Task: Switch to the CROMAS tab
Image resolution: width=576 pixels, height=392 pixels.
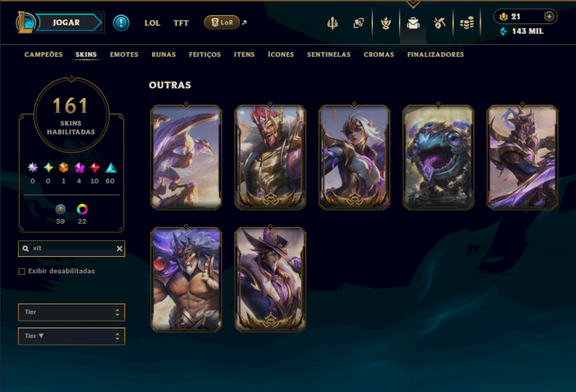Action: tap(379, 55)
